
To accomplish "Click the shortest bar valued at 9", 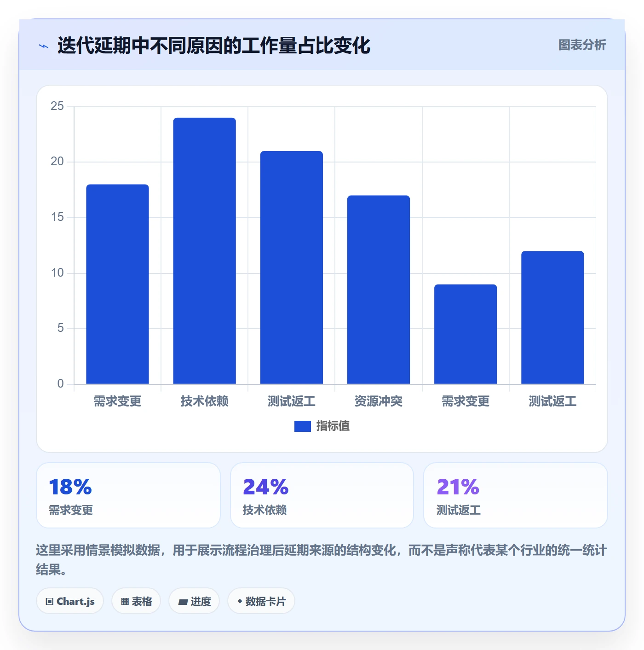I will pyautogui.click(x=466, y=334).
